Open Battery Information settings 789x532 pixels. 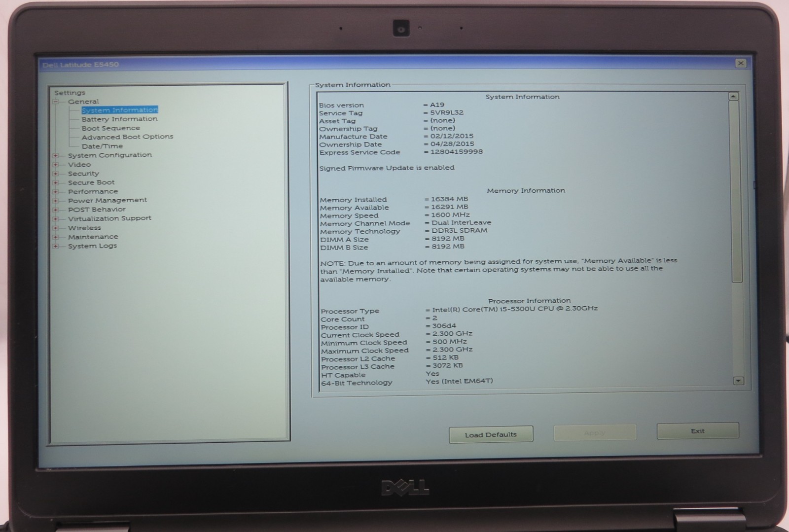(x=120, y=119)
